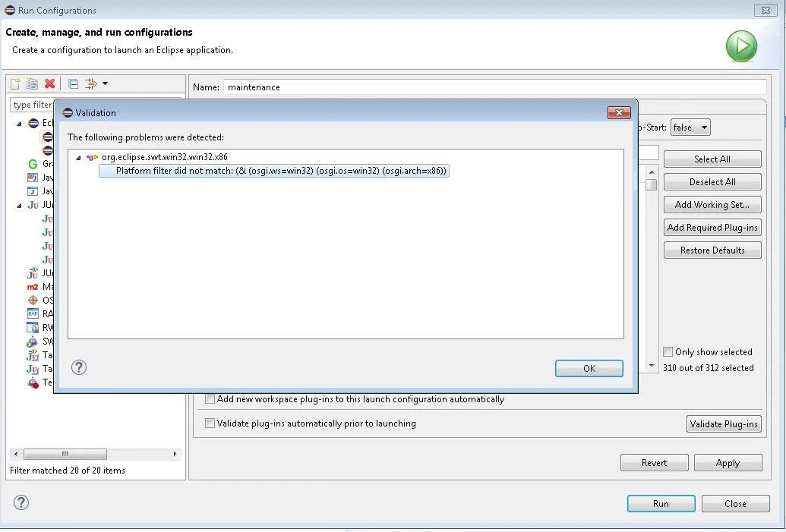Collapse the org.eclipse.swt.win32.win32.x86 problem node
Image resolution: width=786 pixels, height=532 pixels.
pyautogui.click(x=78, y=158)
